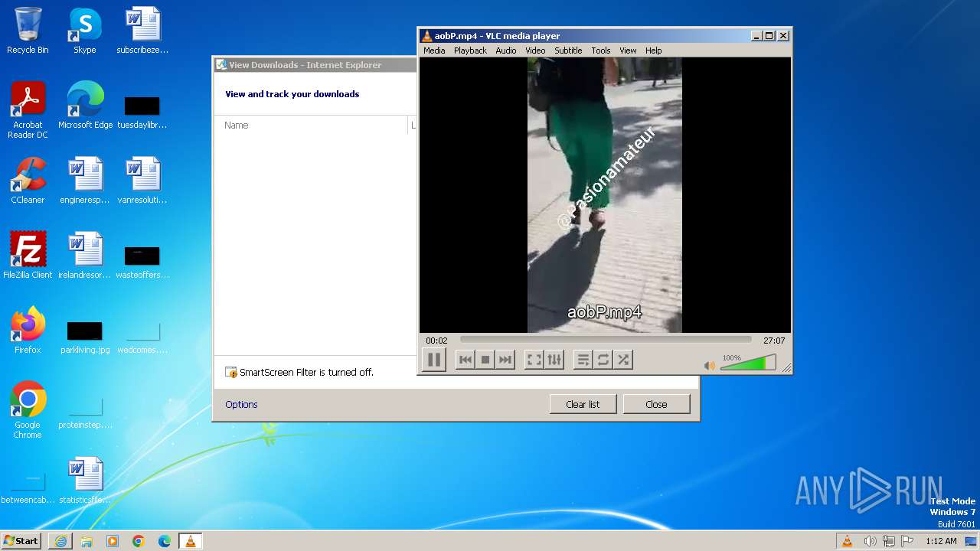Viewport: 980px width, 551px height.
Task: Select the Google Chrome desktop icon
Action: 28,409
